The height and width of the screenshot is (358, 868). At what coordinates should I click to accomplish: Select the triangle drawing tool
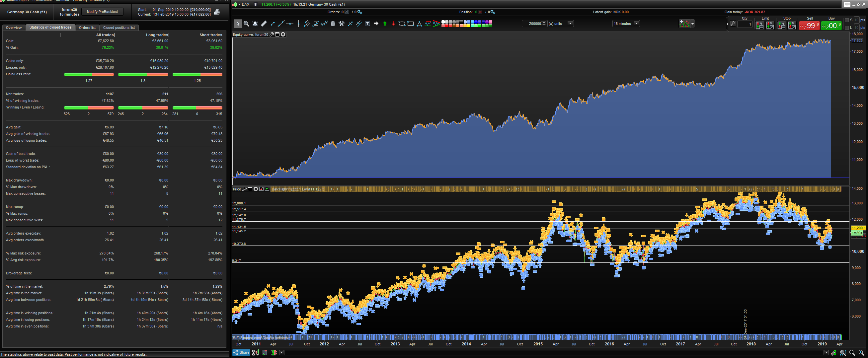click(419, 24)
